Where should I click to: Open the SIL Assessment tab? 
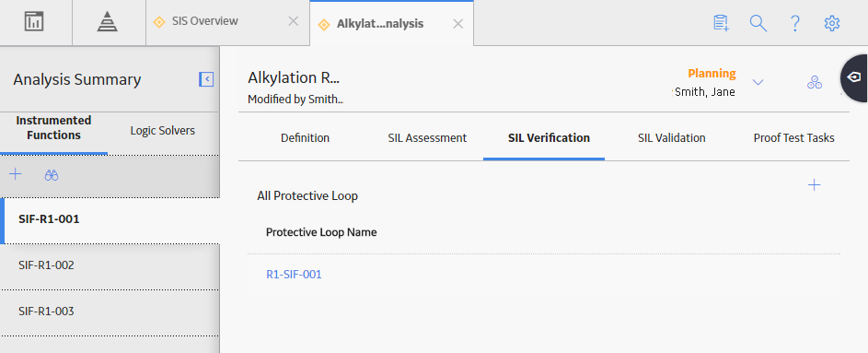[x=427, y=138]
